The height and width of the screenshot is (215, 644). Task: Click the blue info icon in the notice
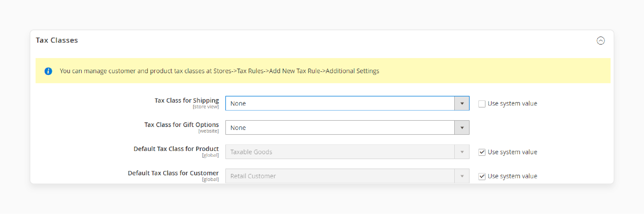tap(48, 71)
